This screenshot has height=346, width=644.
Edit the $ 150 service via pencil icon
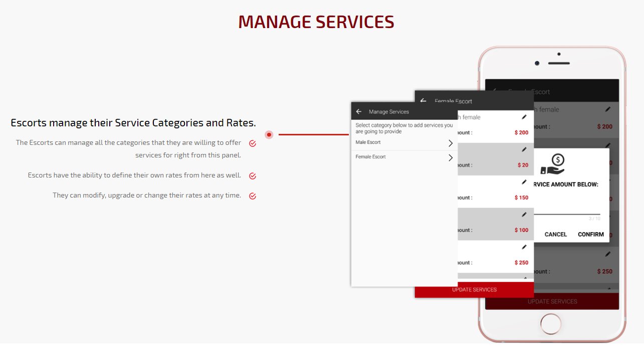(524, 182)
